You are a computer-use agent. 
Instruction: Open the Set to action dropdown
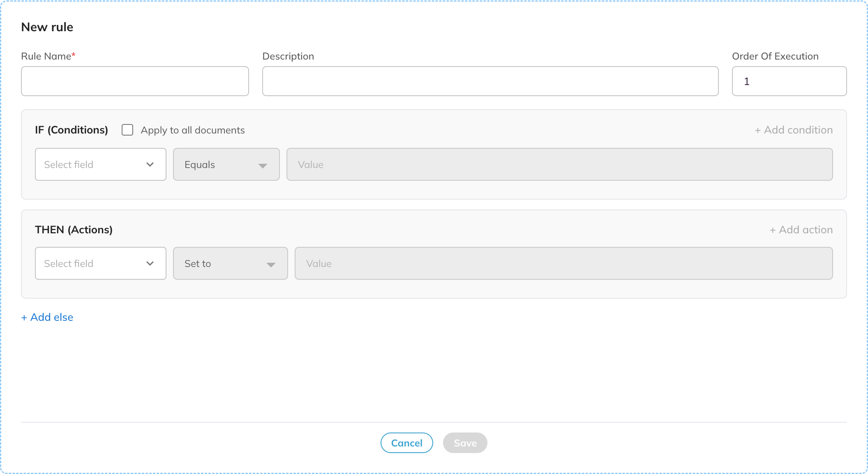[231, 263]
